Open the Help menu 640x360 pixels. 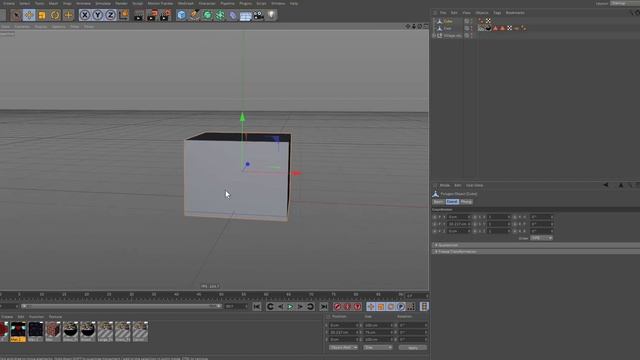[294, 3]
